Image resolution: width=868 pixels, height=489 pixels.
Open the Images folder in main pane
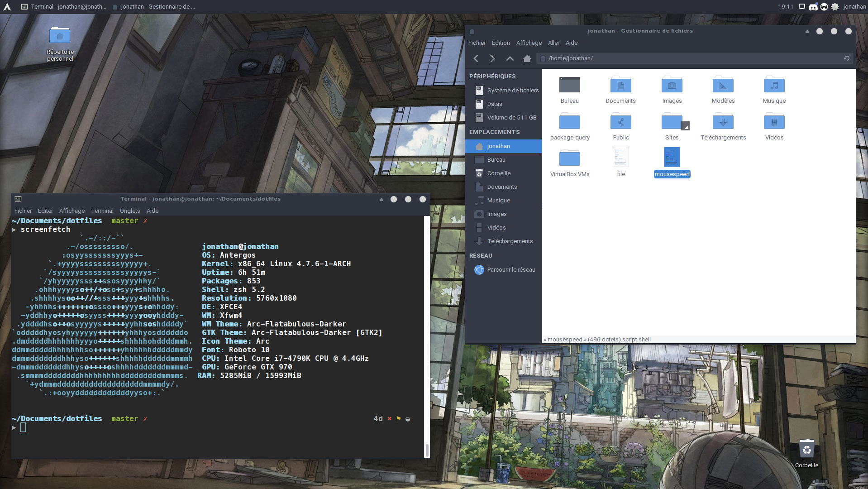pos(672,90)
